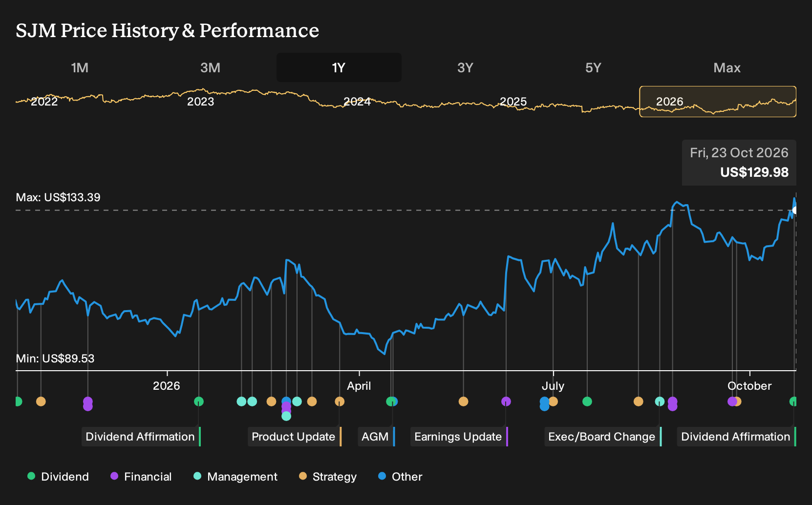This screenshot has height=505, width=812.
Task: Click the orange strategy dot under July
Action: (553, 401)
